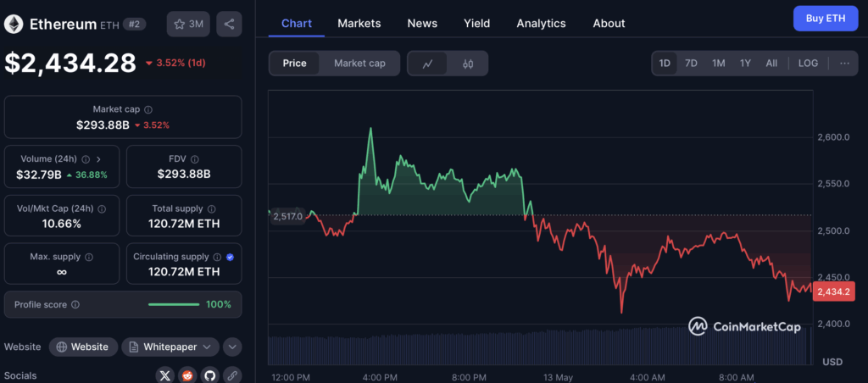Viewport: 868px width, 383px height.
Task: Open the chart more options ellipsis
Action: 844,63
